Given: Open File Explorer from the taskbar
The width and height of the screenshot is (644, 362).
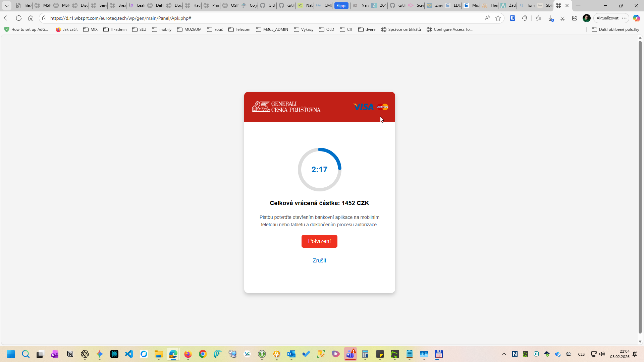Looking at the screenshot, I should 159,354.
